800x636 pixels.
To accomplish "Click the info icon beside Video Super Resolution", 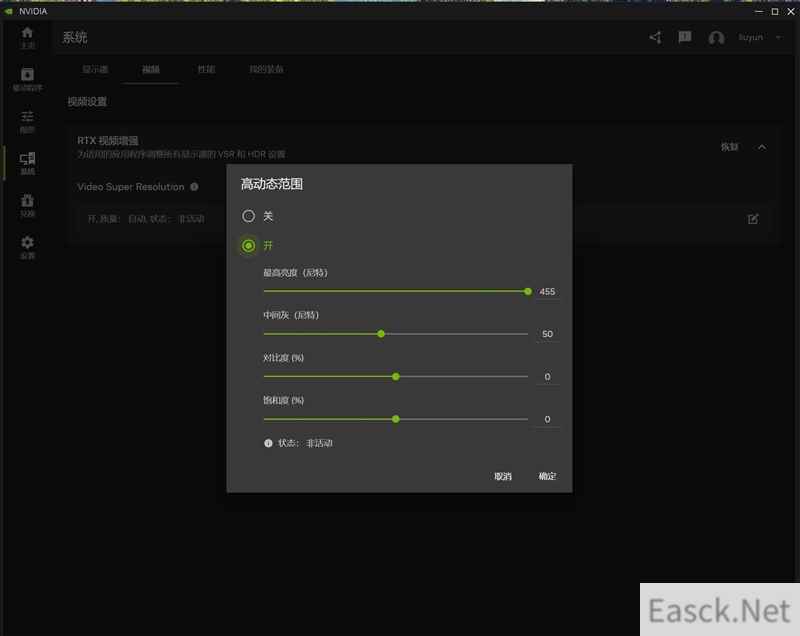I will pyautogui.click(x=194, y=187).
